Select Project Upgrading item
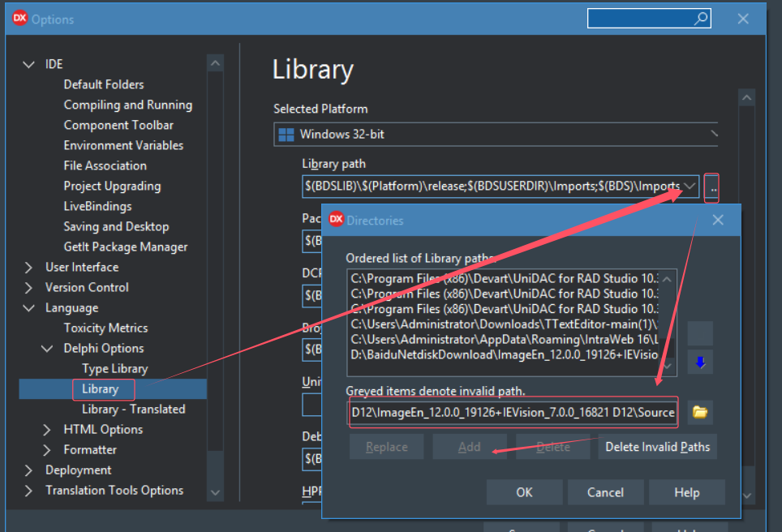 [112, 186]
